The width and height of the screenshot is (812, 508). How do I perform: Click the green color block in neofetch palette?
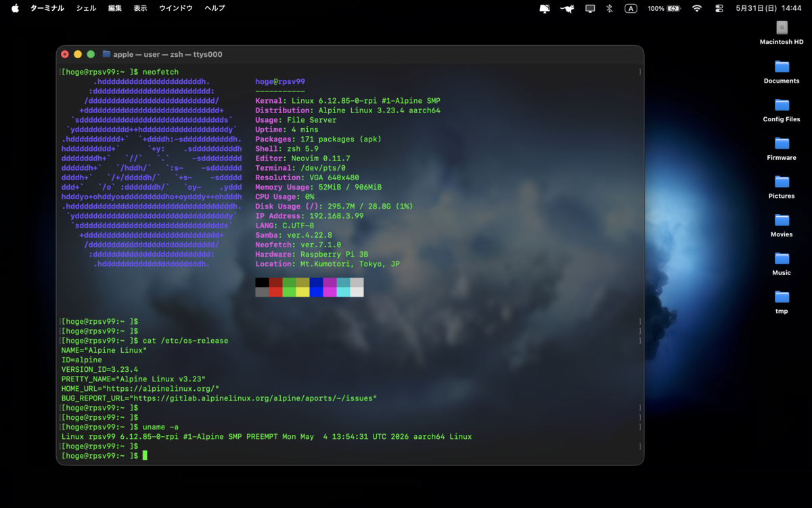pyautogui.click(x=289, y=282)
